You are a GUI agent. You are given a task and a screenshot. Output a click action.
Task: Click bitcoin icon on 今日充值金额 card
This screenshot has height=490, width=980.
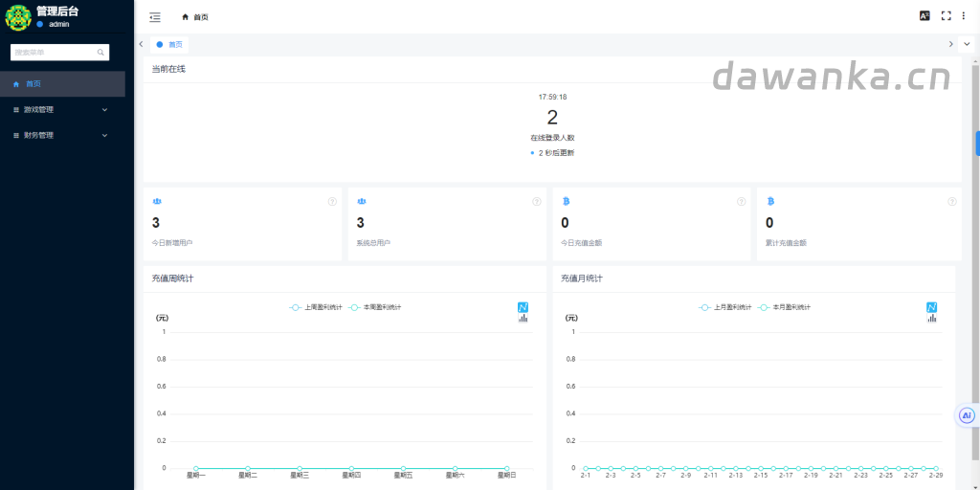point(567,201)
